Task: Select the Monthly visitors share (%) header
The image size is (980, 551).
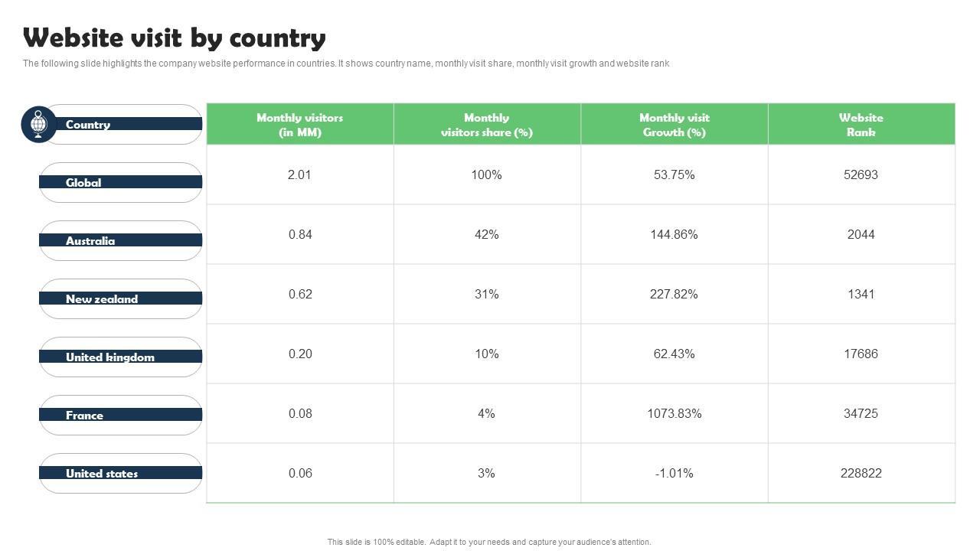Action: [x=486, y=125]
